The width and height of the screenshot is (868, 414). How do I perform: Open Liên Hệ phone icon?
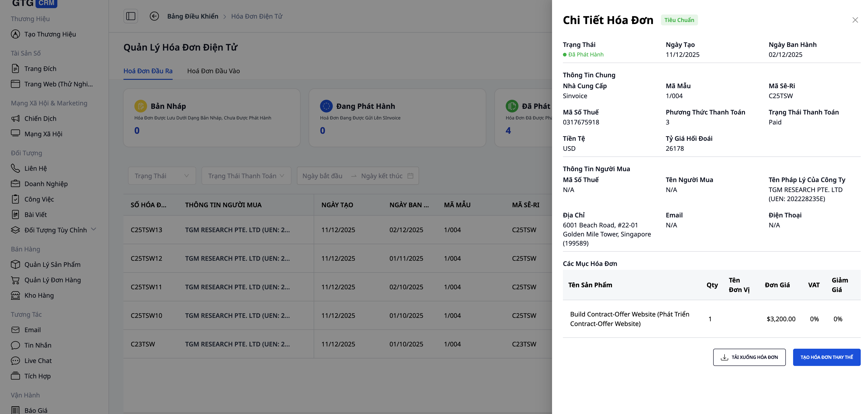[x=15, y=168]
